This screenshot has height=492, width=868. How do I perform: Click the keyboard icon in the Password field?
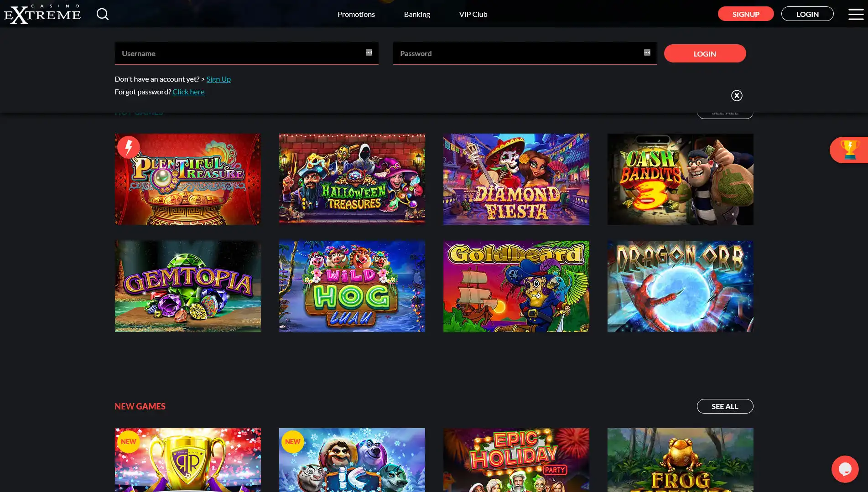646,52
